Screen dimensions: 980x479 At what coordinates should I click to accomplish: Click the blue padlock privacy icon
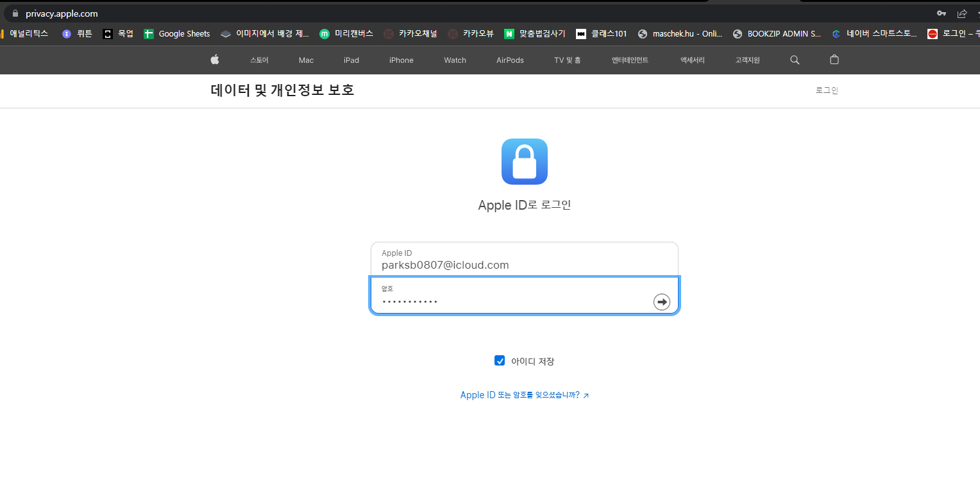[525, 162]
